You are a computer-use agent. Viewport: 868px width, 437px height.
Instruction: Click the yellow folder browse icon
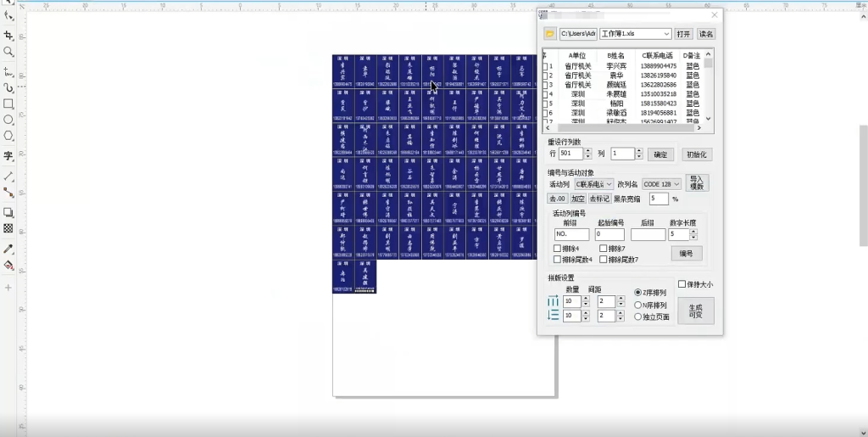pos(549,34)
